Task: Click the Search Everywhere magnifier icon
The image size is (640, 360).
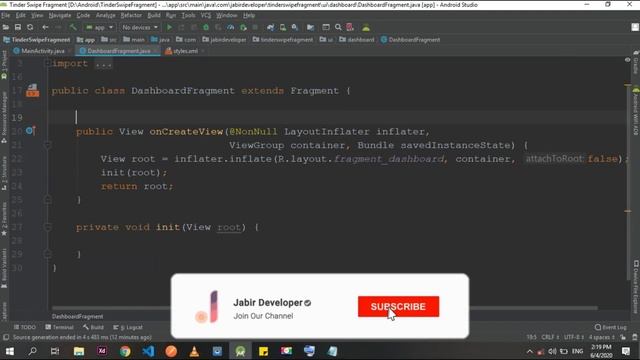Action: [338, 27]
